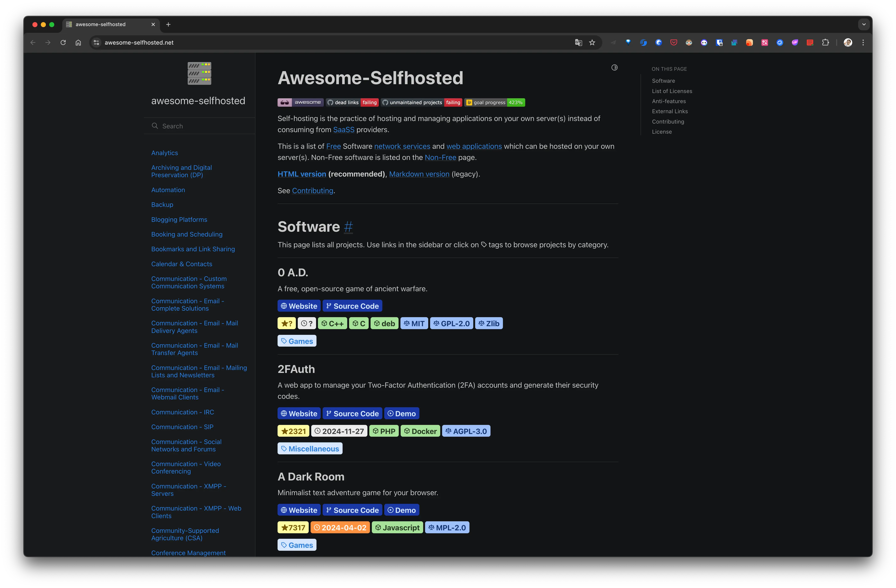The width and height of the screenshot is (896, 588).
Task: Jump to List of Licenses section
Action: pos(672,91)
